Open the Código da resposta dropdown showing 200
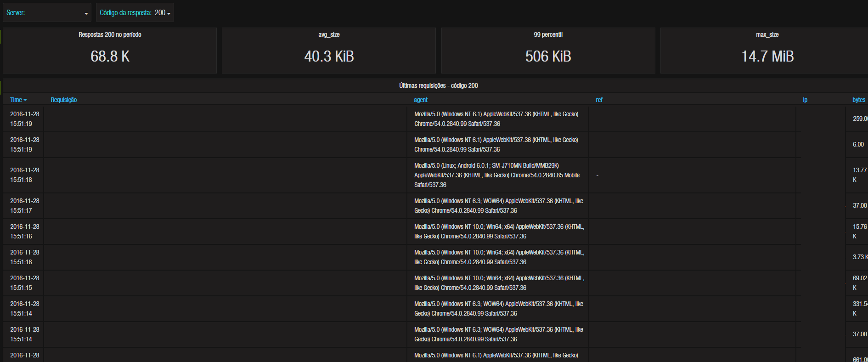Image resolution: width=868 pixels, height=362 pixels. [x=135, y=13]
